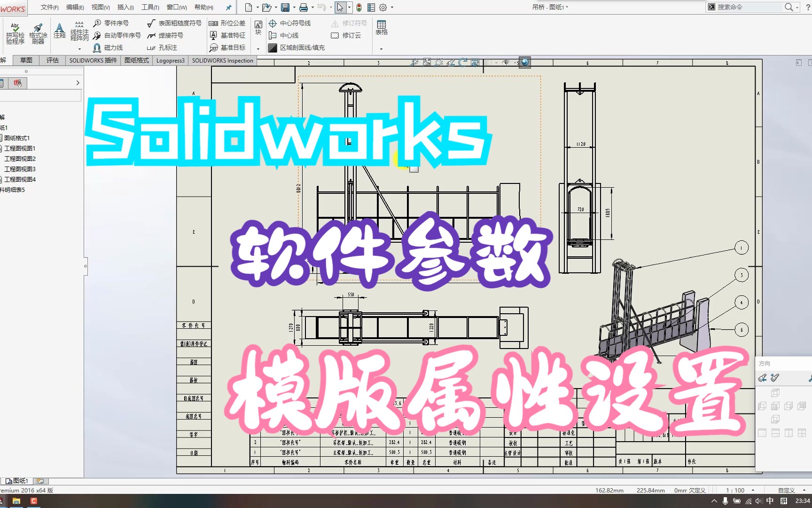Pin the menu bar
This screenshot has width=812, height=508.
click(228, 7)
